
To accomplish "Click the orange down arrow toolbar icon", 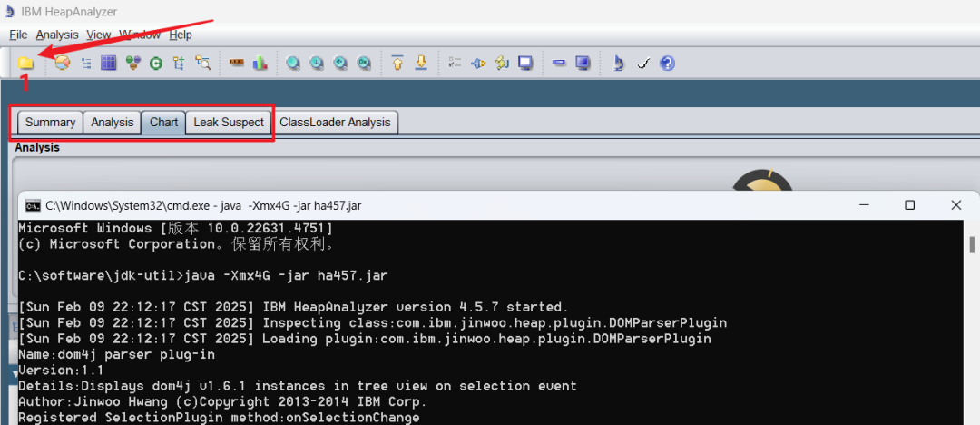I will (421, 63).
